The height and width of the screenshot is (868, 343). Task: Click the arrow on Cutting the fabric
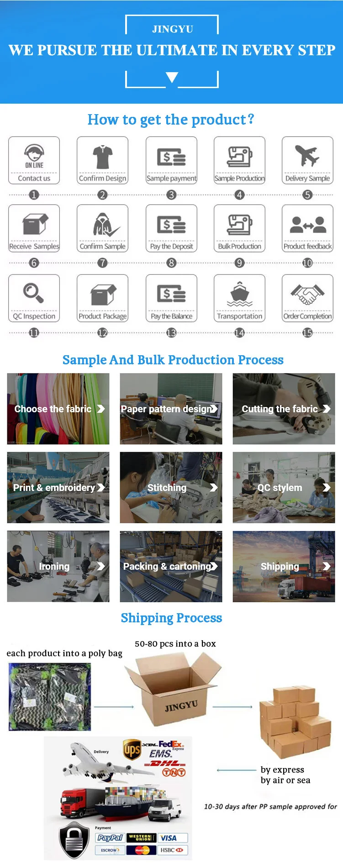(327, 409)
